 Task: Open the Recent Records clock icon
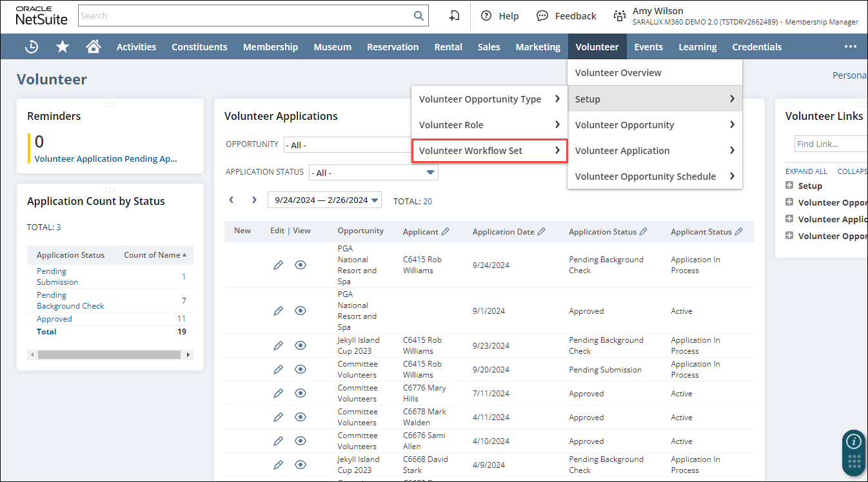[x=31, y=46]
